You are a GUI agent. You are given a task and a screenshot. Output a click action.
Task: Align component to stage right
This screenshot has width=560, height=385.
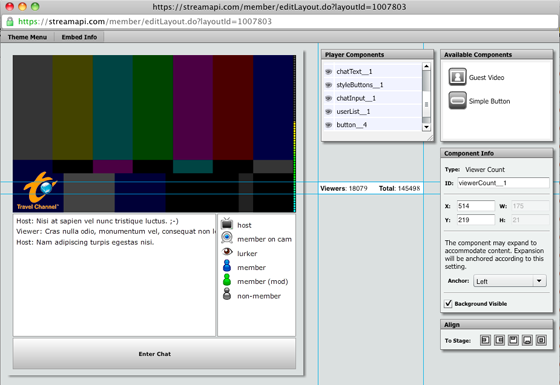(x=499, y=340)
